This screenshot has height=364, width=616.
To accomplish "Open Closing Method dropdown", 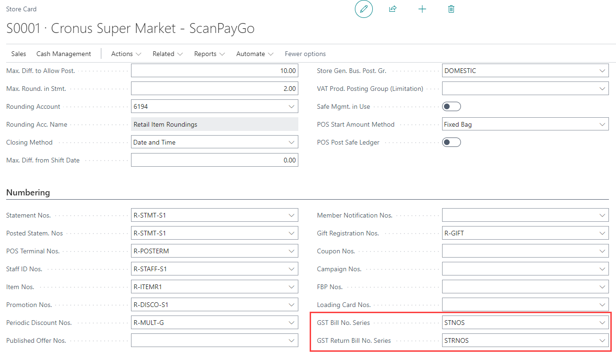I will click(x=291, y=142).
